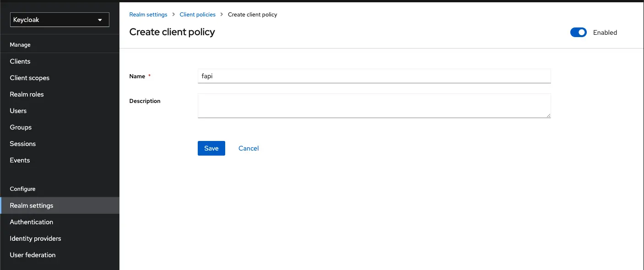Open the Users management page
The image size is (644, 270).
(x=18, y=110)
